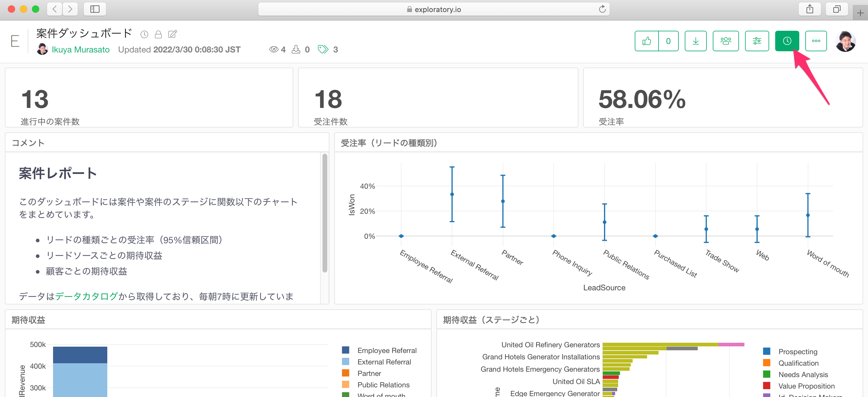Click the Grand Hotels Generator Installations label
This screenshot has width=868, height=397.
(541, 357)
